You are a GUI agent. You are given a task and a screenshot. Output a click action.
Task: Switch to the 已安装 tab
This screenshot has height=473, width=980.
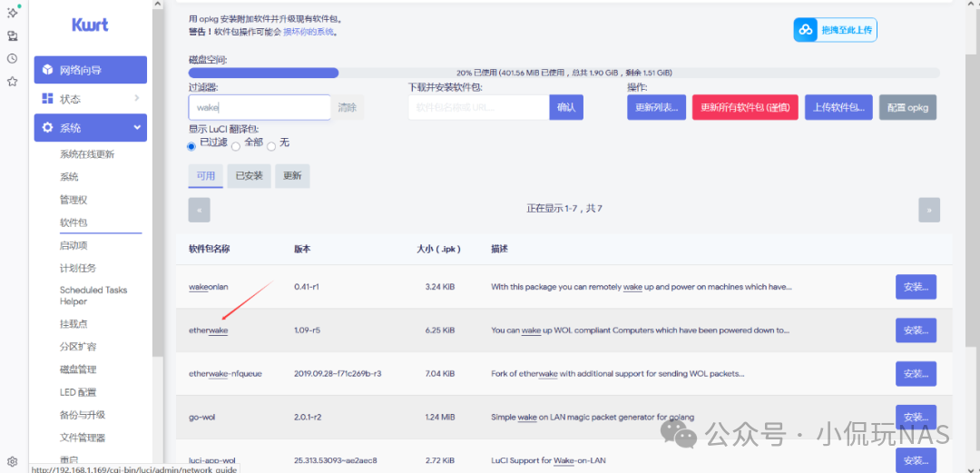[x=249, y=176]
